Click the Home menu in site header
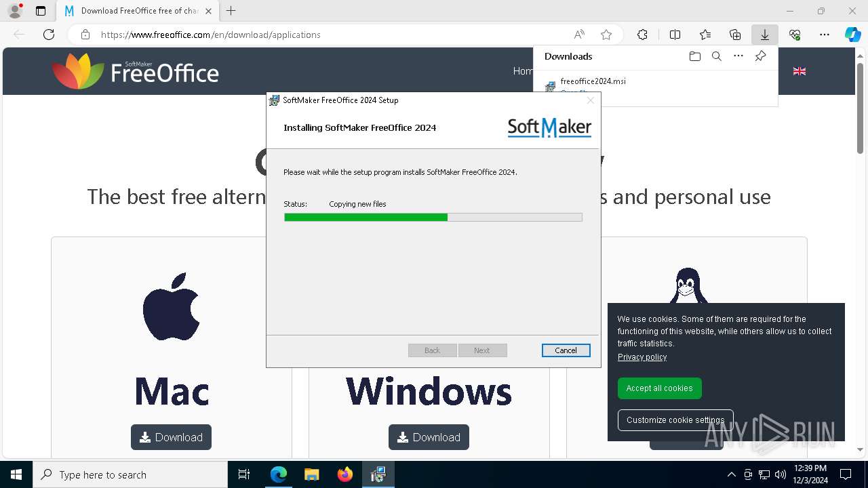868x488 pixels. pyautogui.click(x=523, y=71)
